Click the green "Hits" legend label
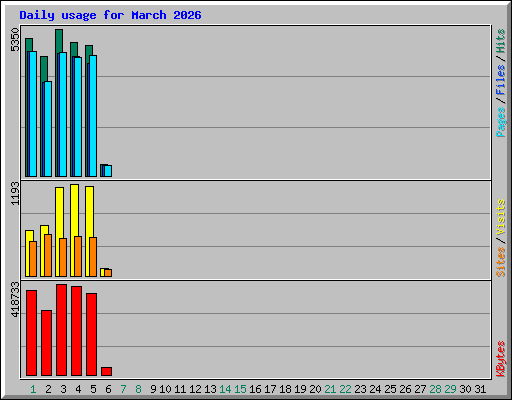The height and width of the screenshot is (400, 512). tap(500, 41)
